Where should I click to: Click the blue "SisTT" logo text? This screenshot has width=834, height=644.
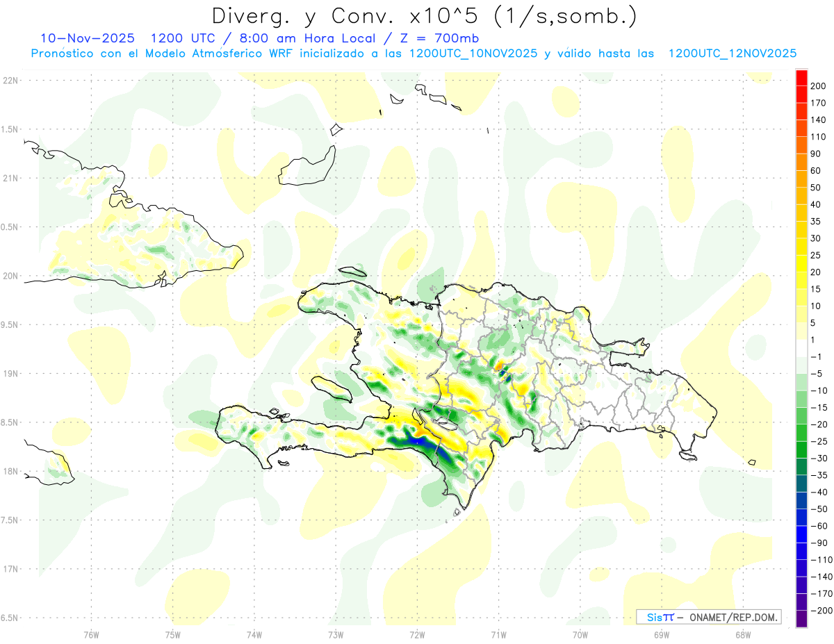[x=660, y=617]
